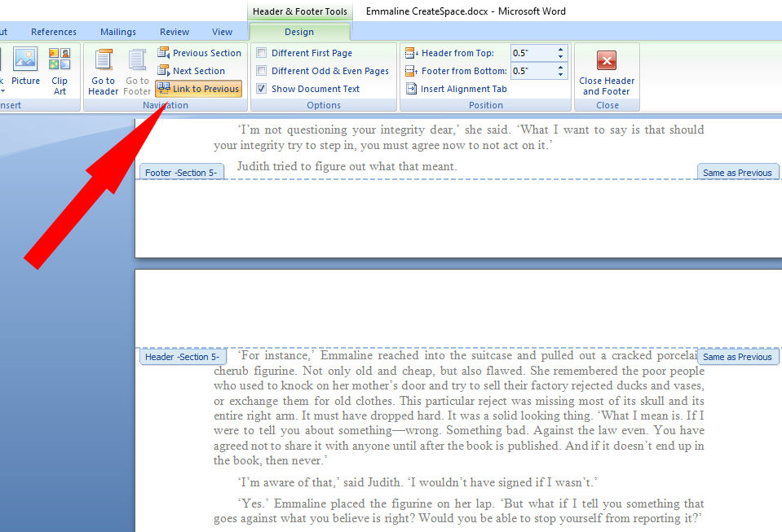The width and height of the screenshot is (782, 532).
Task: Increase Header from Top value
Action: click(x=561, y=50)
